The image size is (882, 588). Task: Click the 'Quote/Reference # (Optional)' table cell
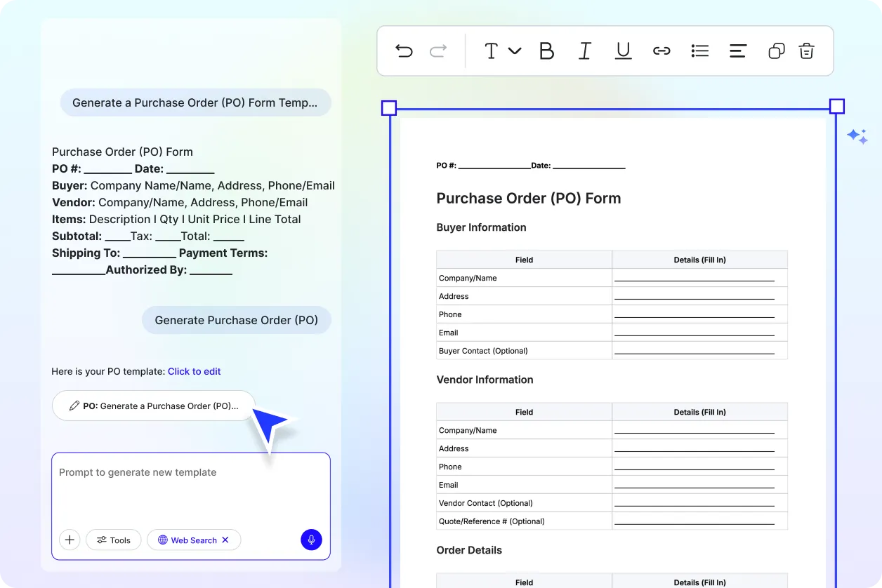coord(524,521)
